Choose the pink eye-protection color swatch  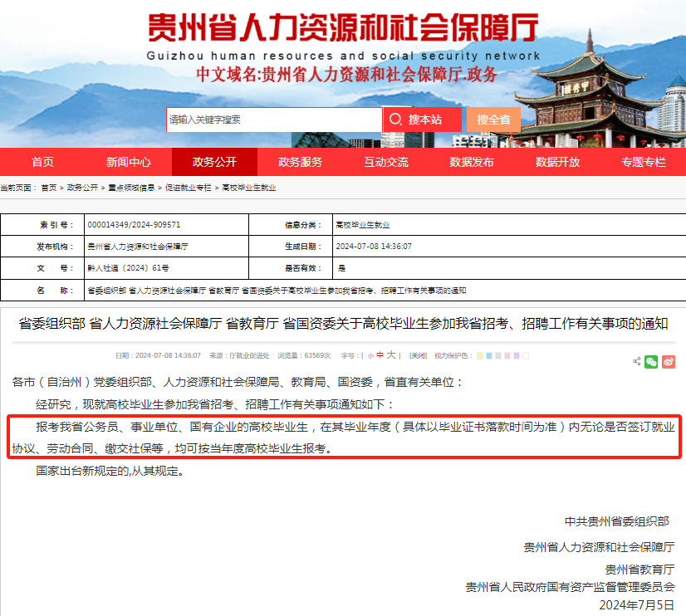[507, 355]
